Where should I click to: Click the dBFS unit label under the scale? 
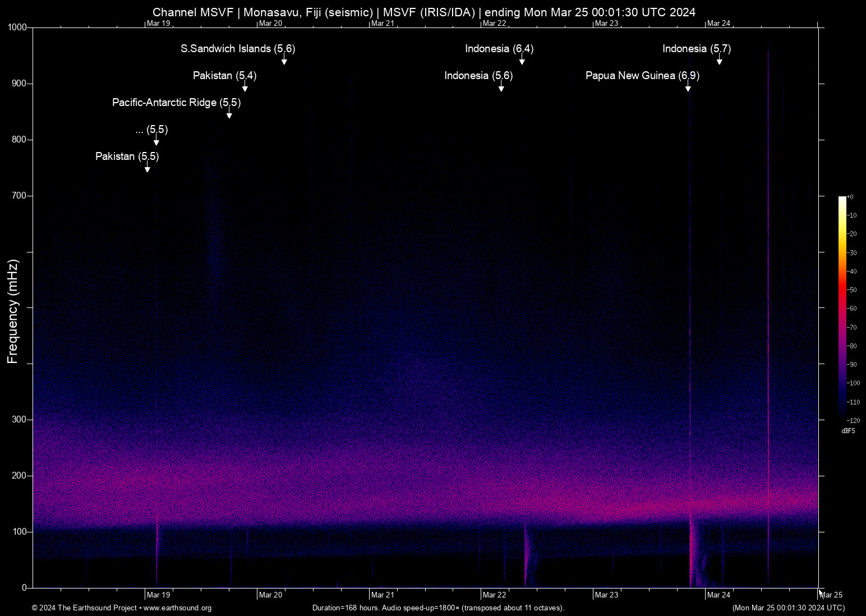(x=849, y=431)
